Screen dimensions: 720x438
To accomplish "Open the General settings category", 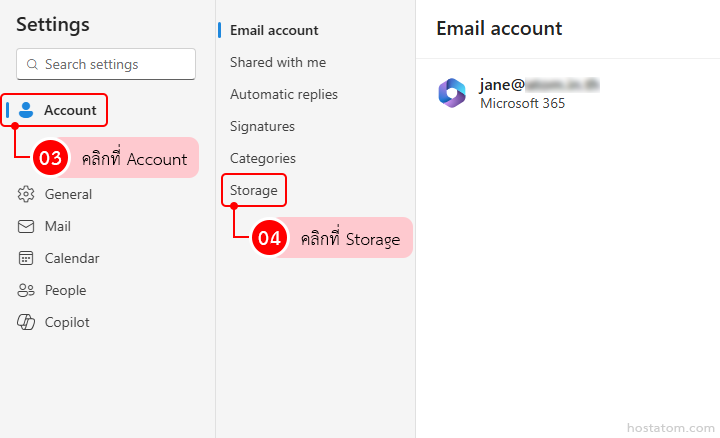I will click(x=68, y=194).
